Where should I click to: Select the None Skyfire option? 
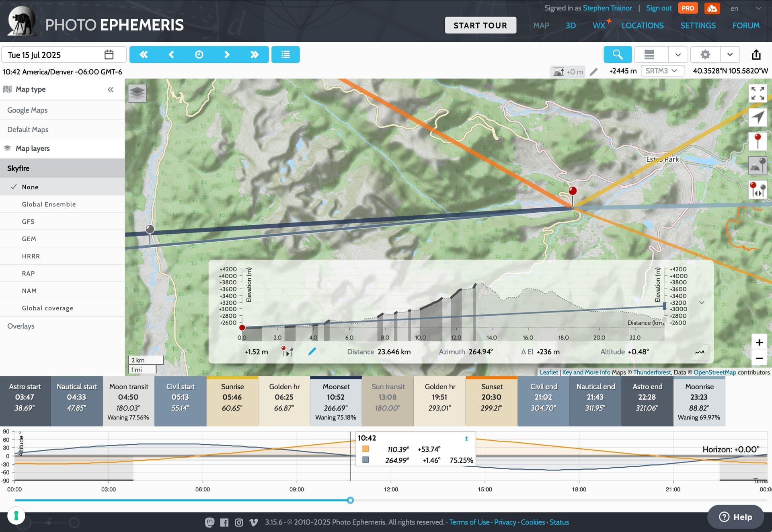[x=62, y=187]
